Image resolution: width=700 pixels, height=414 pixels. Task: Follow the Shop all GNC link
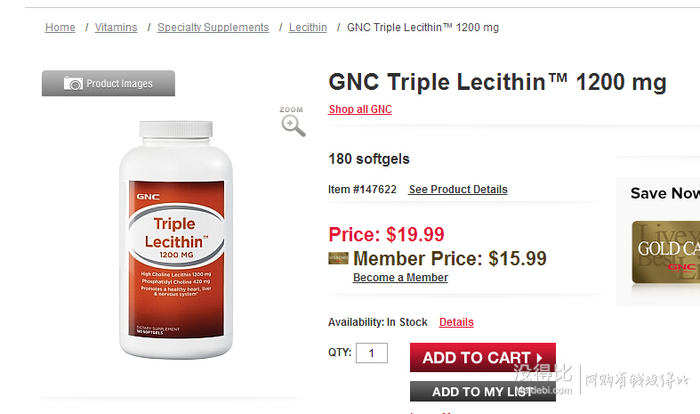pyautogui.click(x=360, y=109)
